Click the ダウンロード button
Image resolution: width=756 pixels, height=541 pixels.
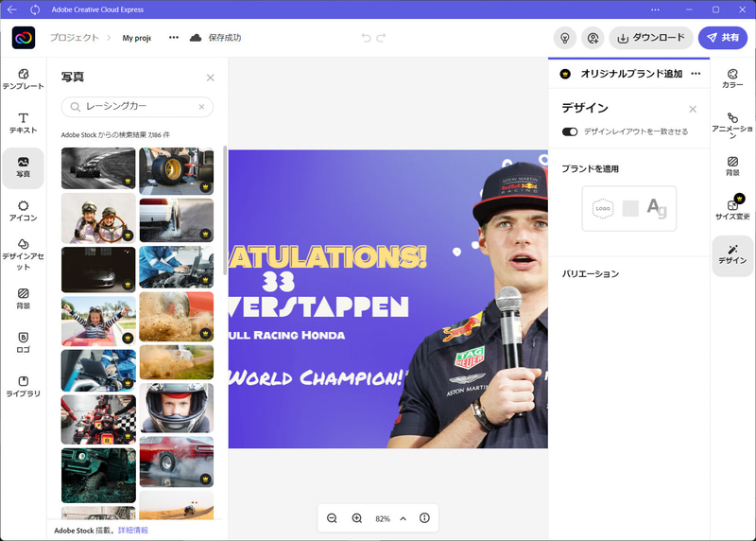click(x=651, y=38)
